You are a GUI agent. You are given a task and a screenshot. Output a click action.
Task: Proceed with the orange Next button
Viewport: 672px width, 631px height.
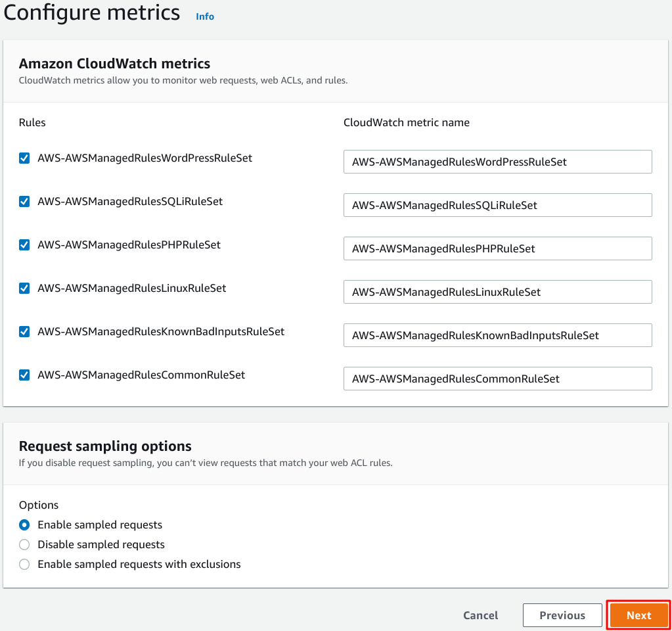(x=638, y=616)
